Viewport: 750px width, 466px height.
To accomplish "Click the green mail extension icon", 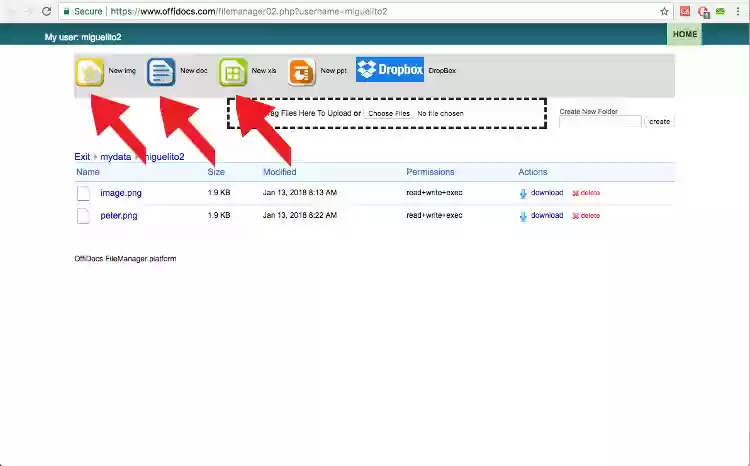I will [720, 11].
